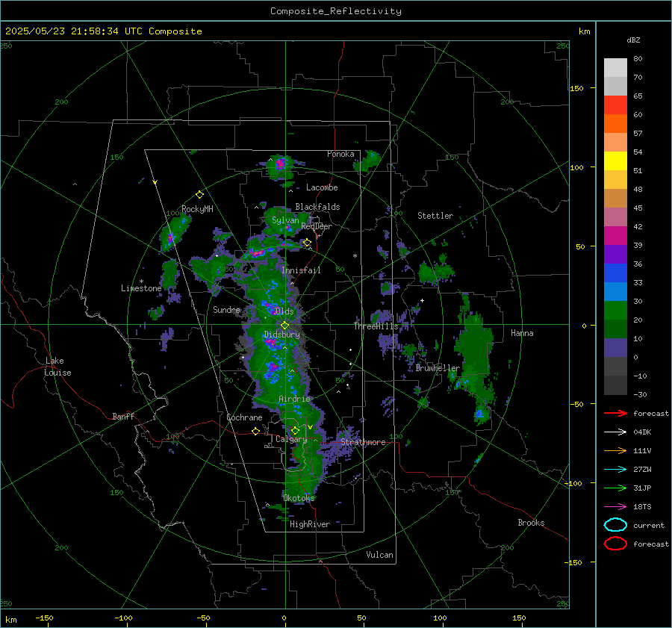672x628 pixels.
Task: Click the HighRiver label
Action: (310, 524)
